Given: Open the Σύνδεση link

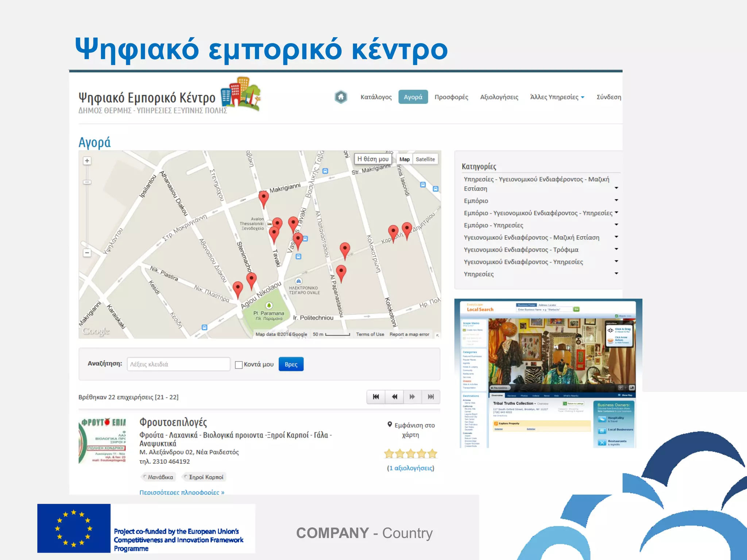Looking at the screenshot, I should [609, 97].
